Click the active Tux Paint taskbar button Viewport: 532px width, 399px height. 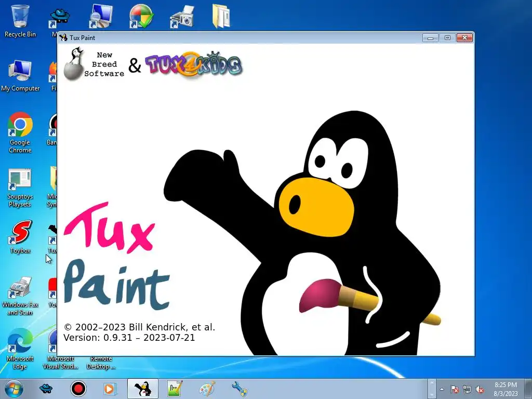pyautogui.click(x=142, y=389)
